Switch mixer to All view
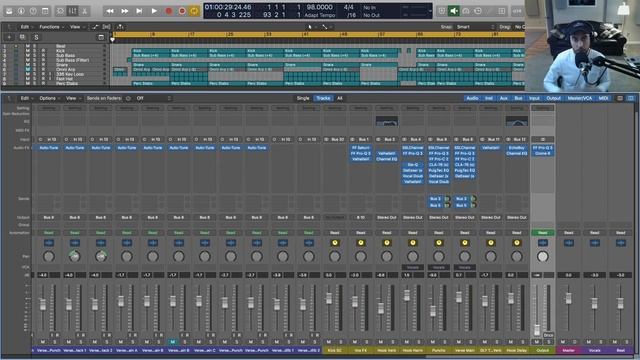Viewport: 640px width, 360px height. pos(340,98)
